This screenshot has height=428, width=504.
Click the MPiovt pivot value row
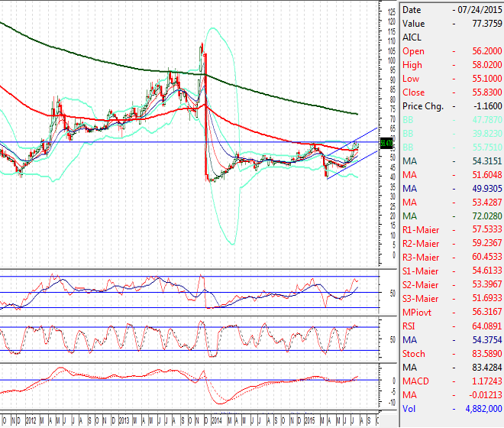[x=451, y=312]
